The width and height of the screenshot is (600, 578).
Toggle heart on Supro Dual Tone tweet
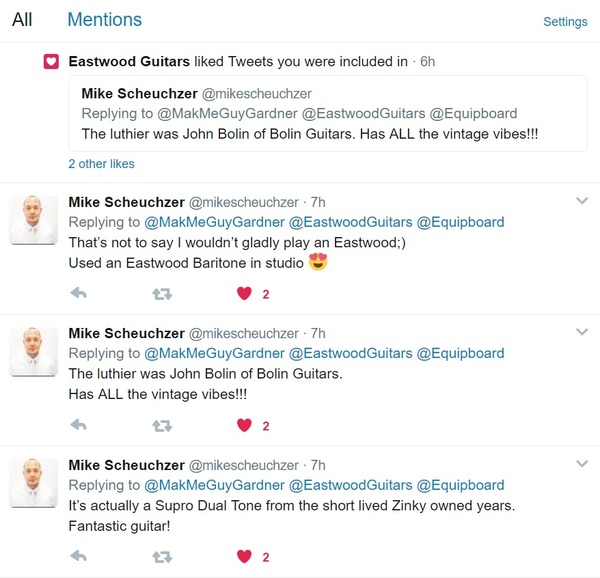point(244,556)
